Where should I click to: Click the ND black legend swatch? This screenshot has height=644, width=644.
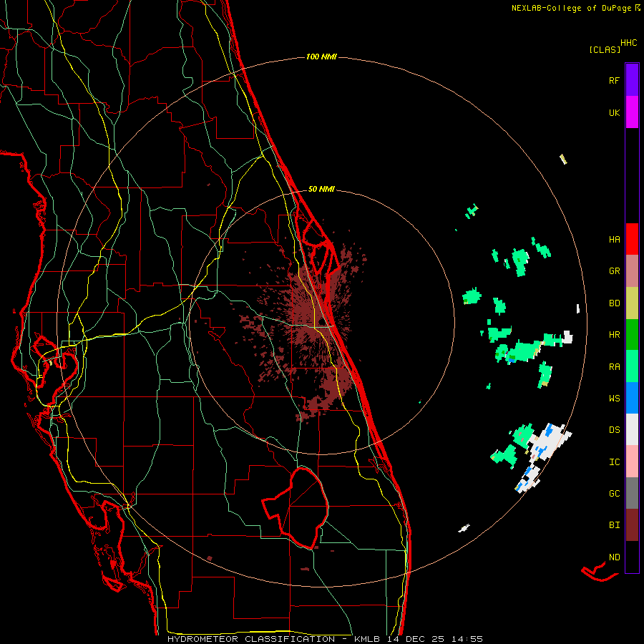point(632,557)
